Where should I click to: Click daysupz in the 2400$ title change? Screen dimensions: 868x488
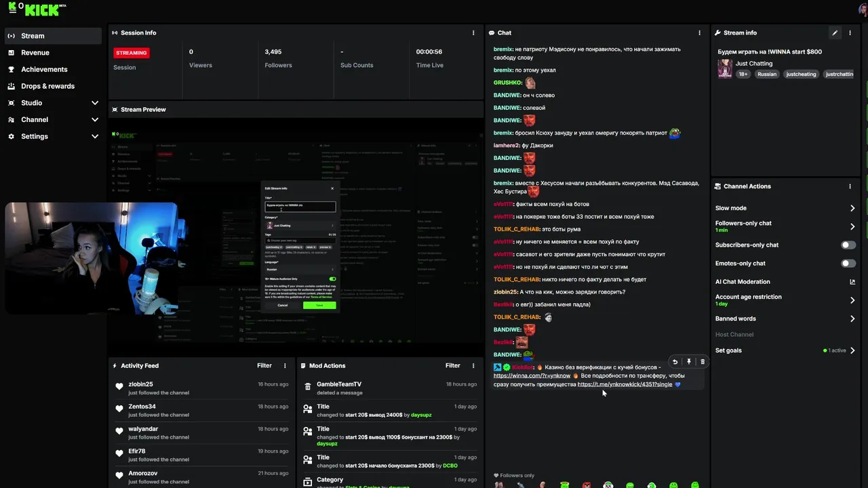pos(420,415)
